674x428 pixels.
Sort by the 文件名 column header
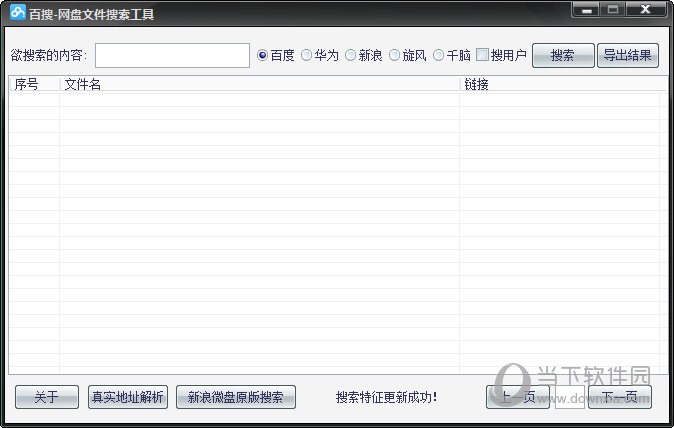coord(258,85)
